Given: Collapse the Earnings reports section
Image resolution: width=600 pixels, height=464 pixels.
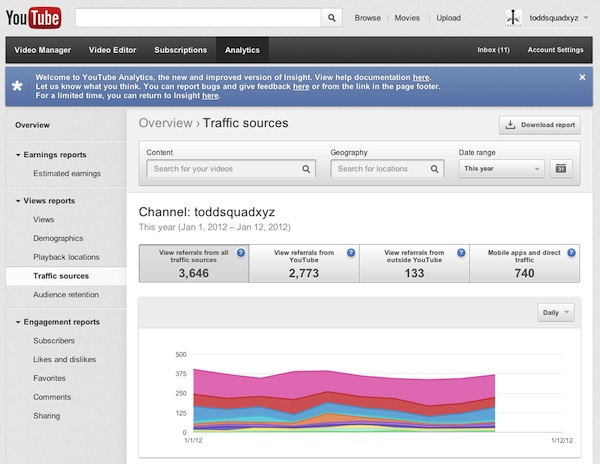Looking at the screenshot, I should (18, 155).
